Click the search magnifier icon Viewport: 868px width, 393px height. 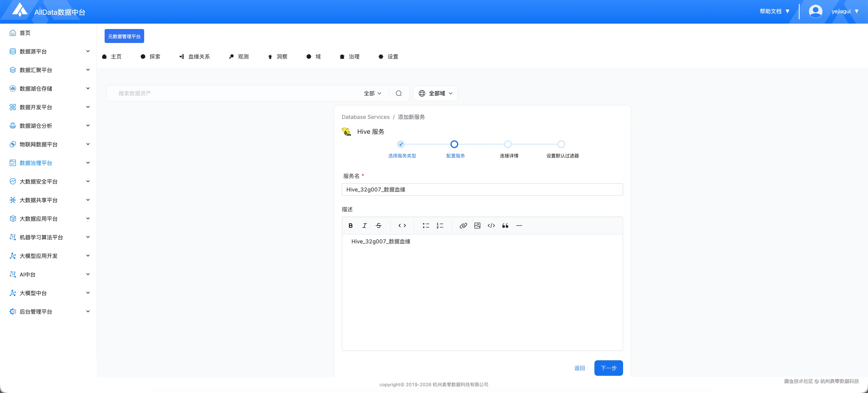tap(399, 93)
